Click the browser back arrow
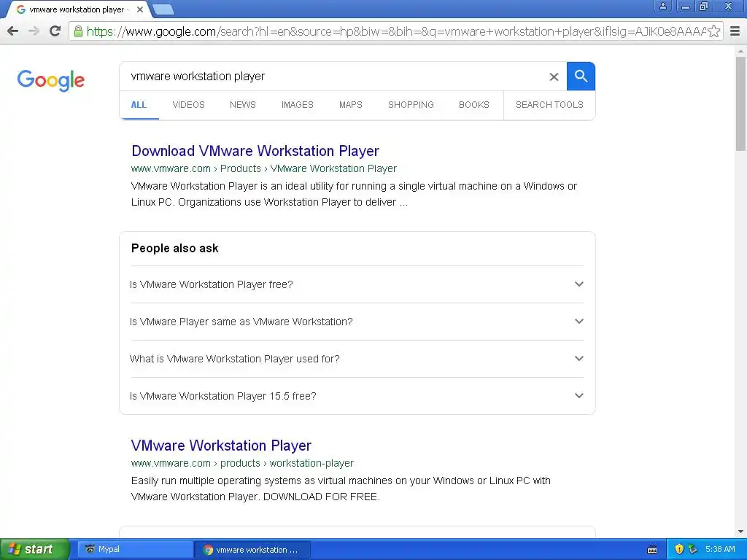Viewport: 747px width, 560px height. coord(13,31)
